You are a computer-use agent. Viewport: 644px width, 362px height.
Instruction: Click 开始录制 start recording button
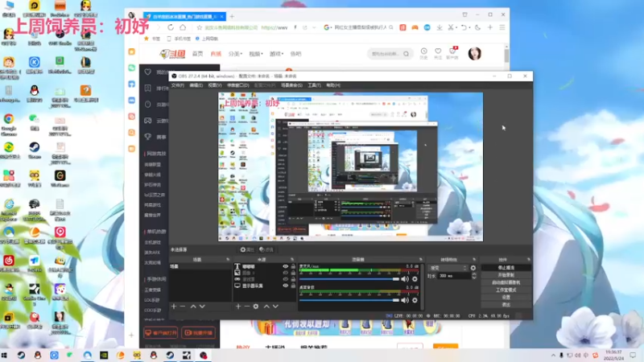[506, 275]
